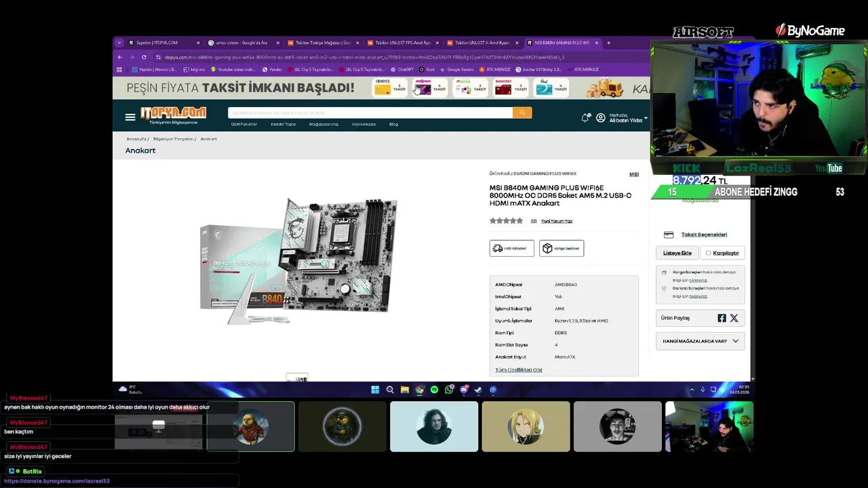
Task: Switch to Tebilon Türkiye Mağazası tab
Action: (322, 43)
